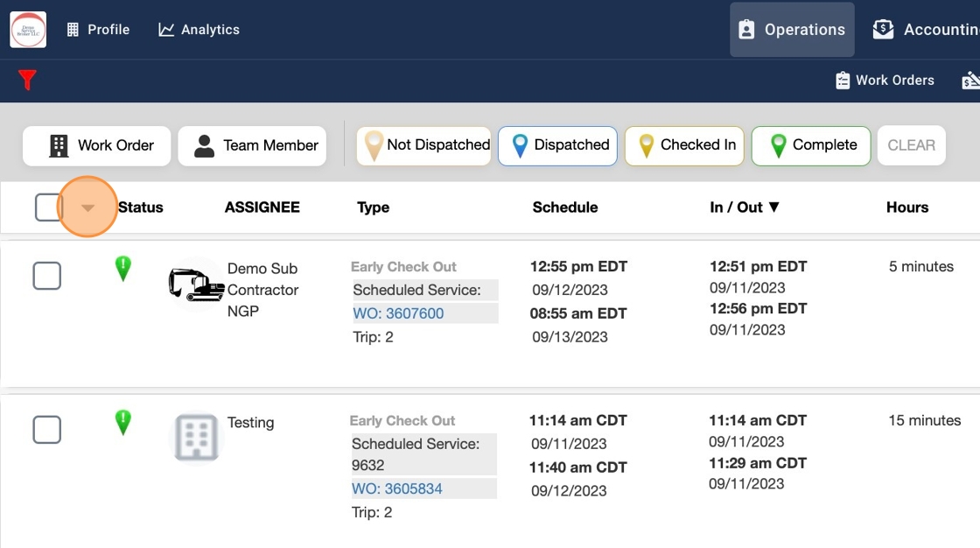Click the red filter funnel icon
The width and height of the screenshot is (980, 548).
(x=27, y=81)
